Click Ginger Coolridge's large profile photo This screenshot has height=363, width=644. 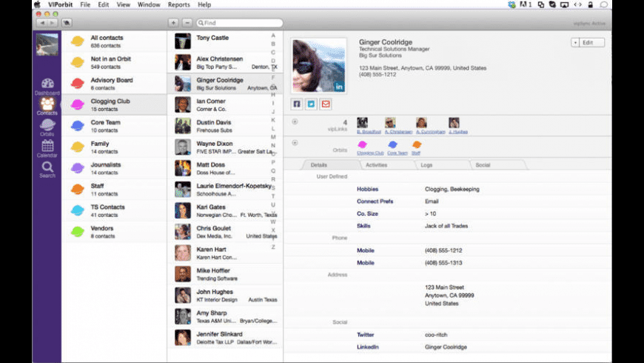click(x=319, y=66)
